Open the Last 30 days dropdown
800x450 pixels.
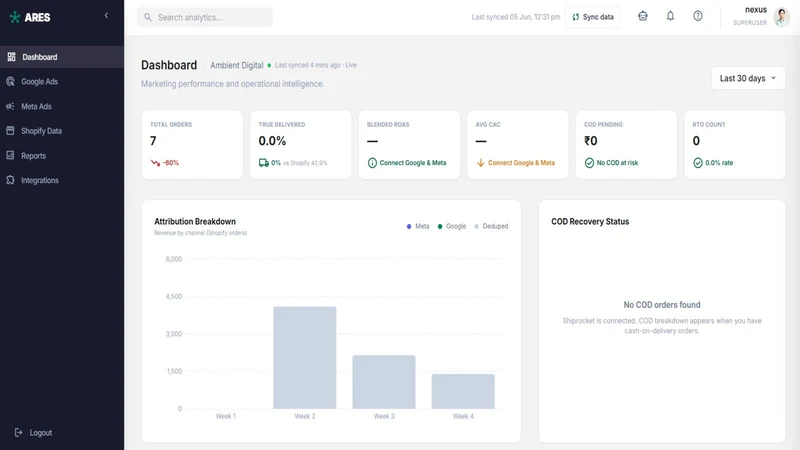click(748, 78)
